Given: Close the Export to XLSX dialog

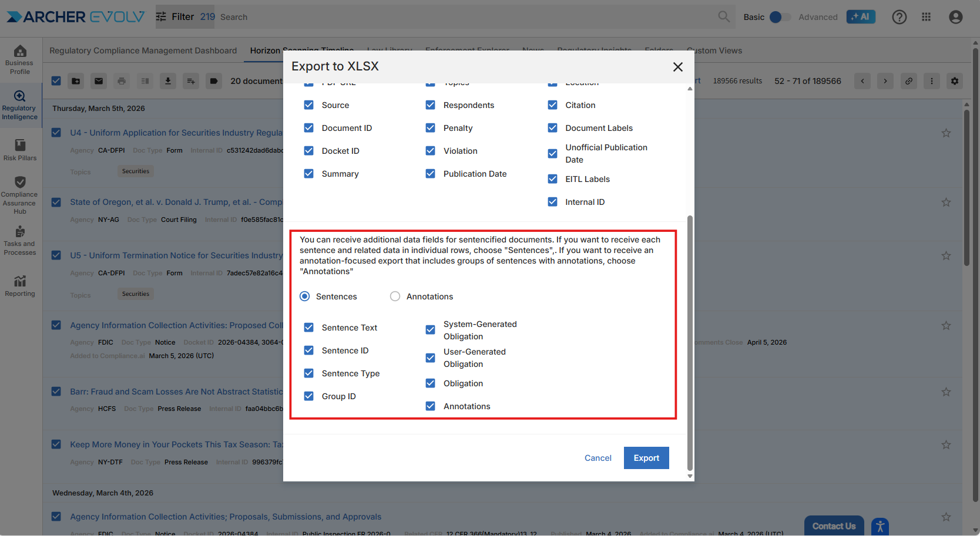Looking at the screenshot, I should click(x=677, y=67).
